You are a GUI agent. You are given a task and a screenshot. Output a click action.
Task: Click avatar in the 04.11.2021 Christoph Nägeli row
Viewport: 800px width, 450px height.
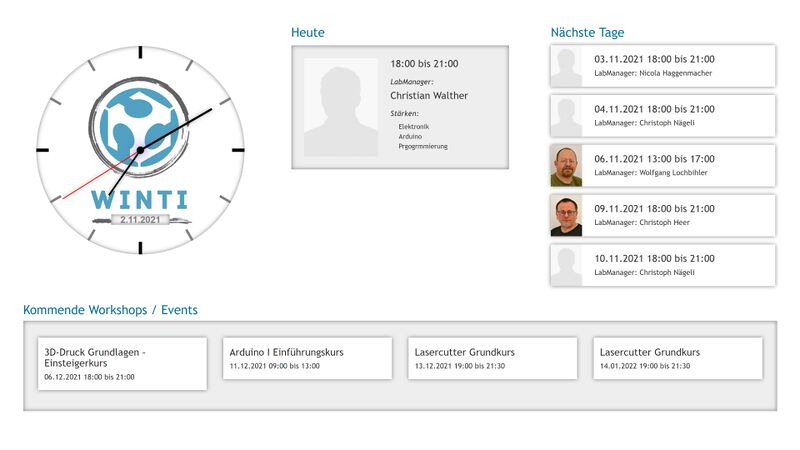[566, 117]
